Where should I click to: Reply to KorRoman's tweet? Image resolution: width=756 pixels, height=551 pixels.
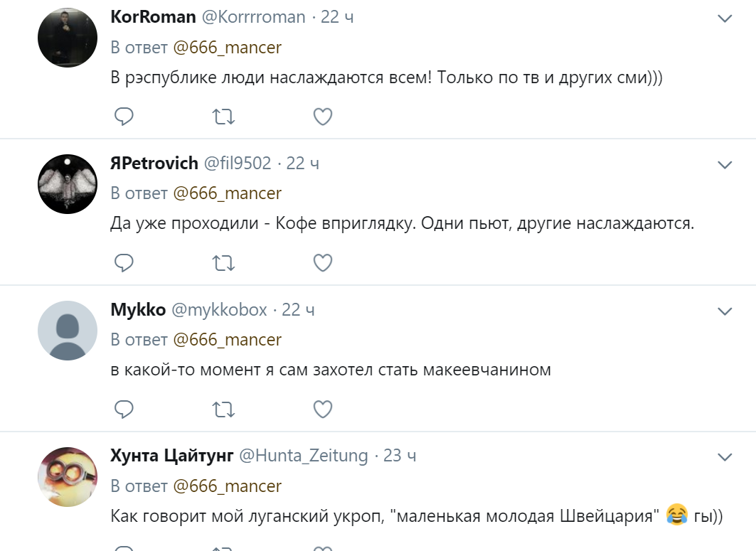coord(124,116)
